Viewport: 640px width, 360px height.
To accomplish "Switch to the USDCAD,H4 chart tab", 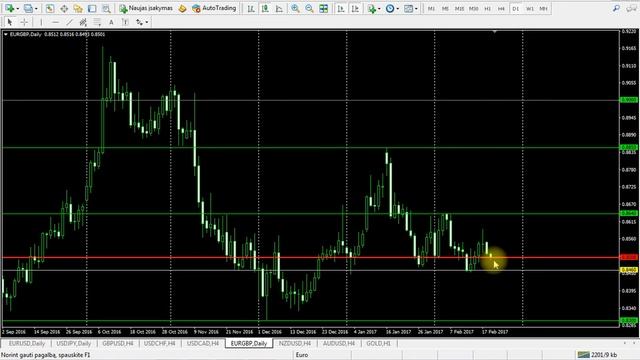I will [203, 343].
